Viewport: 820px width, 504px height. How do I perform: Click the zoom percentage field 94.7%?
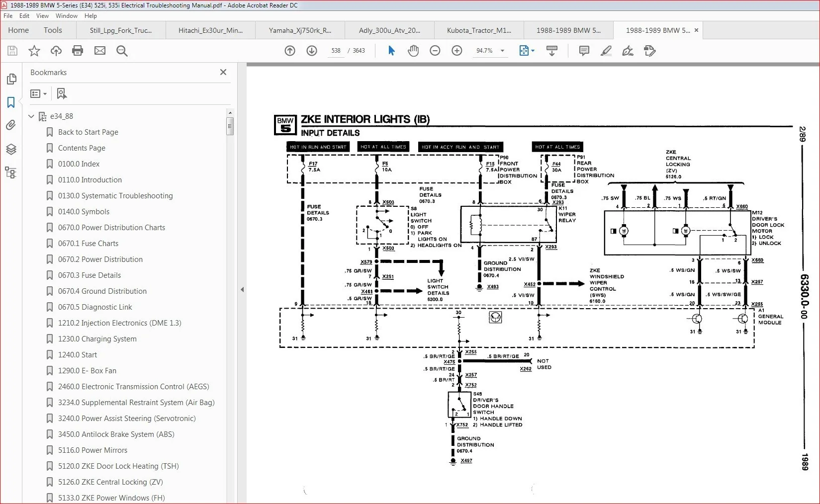(x=484, y=51)
